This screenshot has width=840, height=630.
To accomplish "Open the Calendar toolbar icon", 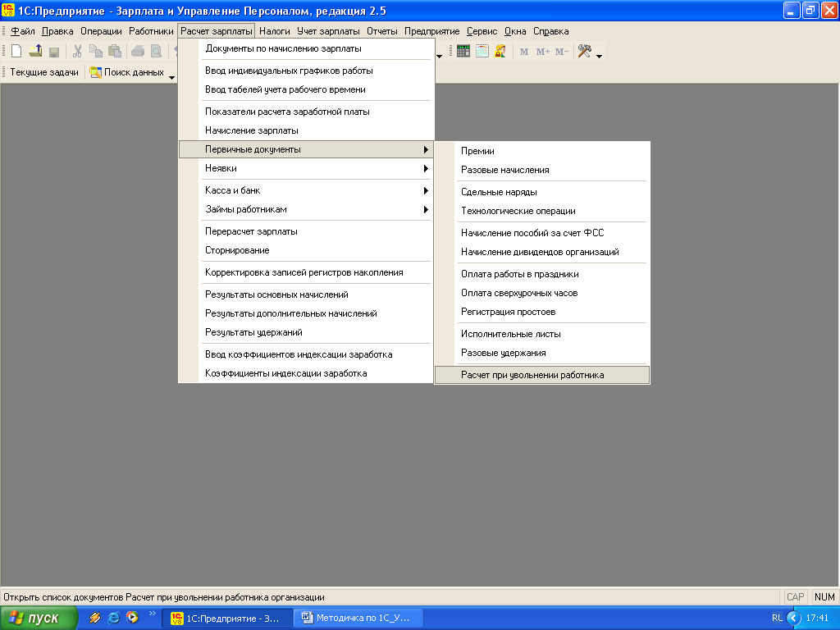I will pos(482,52).
